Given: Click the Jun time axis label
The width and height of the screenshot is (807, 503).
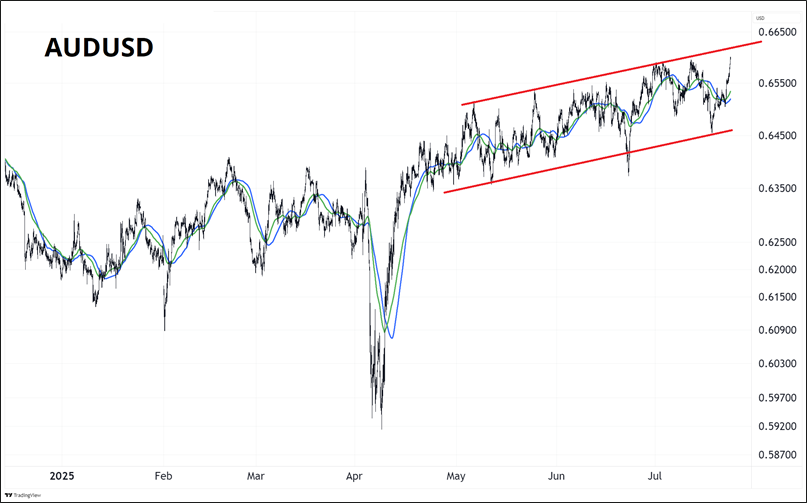Looking at the screenshot, I should (557, 478).
